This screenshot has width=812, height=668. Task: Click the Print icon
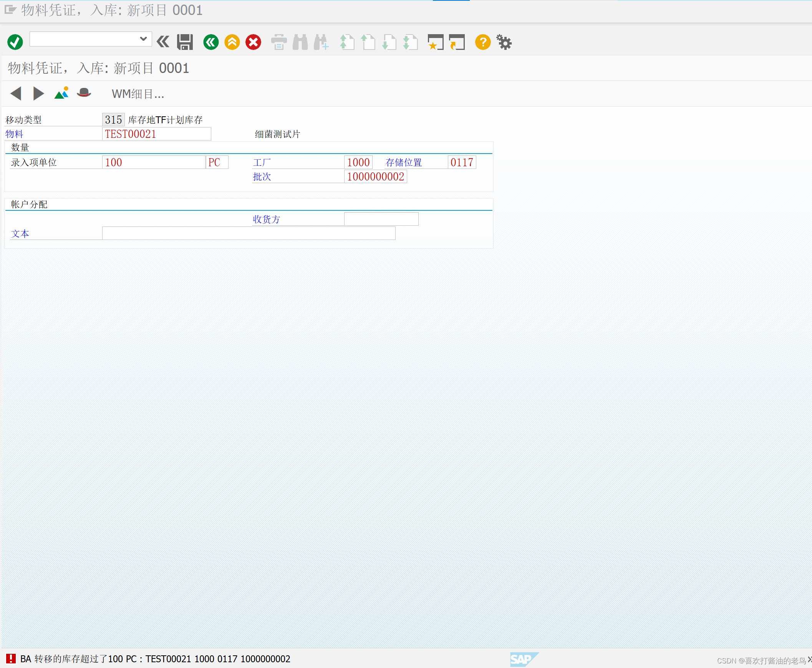[279, 42]
